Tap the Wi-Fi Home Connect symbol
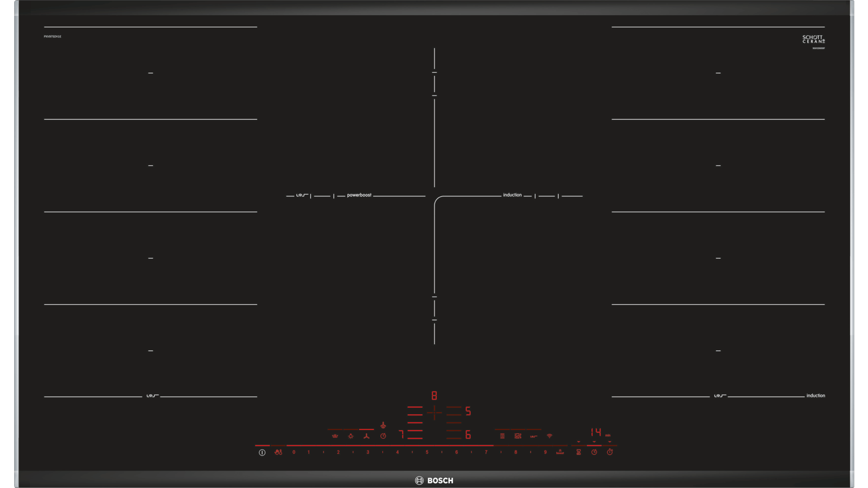This screenshot has height=488, width=868. point(550,436)
